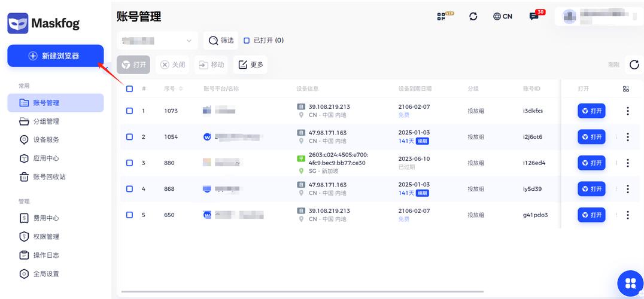Click the refresh sync icon in header
644x299 pixels.
coord(473,16)
